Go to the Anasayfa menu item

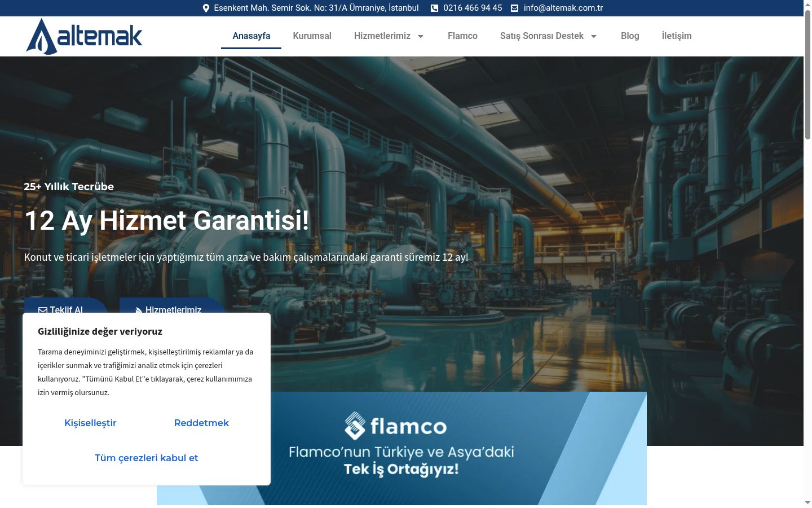(251, 36)
